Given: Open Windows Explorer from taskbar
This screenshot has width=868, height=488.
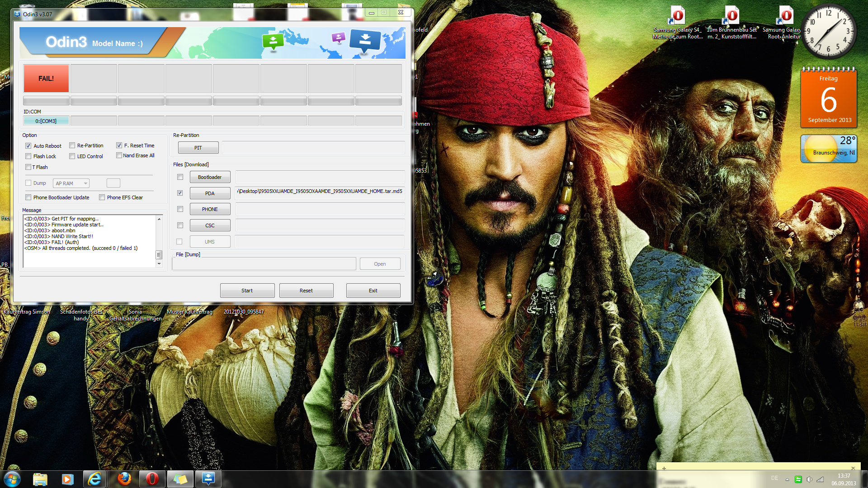Looking at the screenshot, I should [x=40, y=479].
